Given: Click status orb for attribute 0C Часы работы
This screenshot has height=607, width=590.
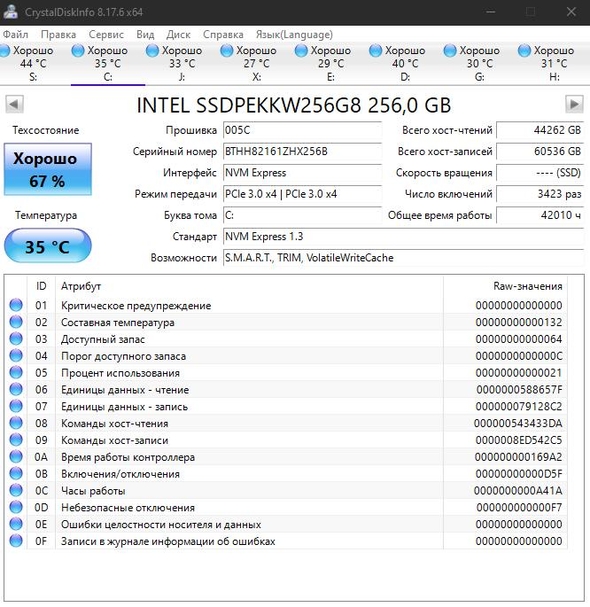Looking at the screenshot, I should click(x=16, y=490).
